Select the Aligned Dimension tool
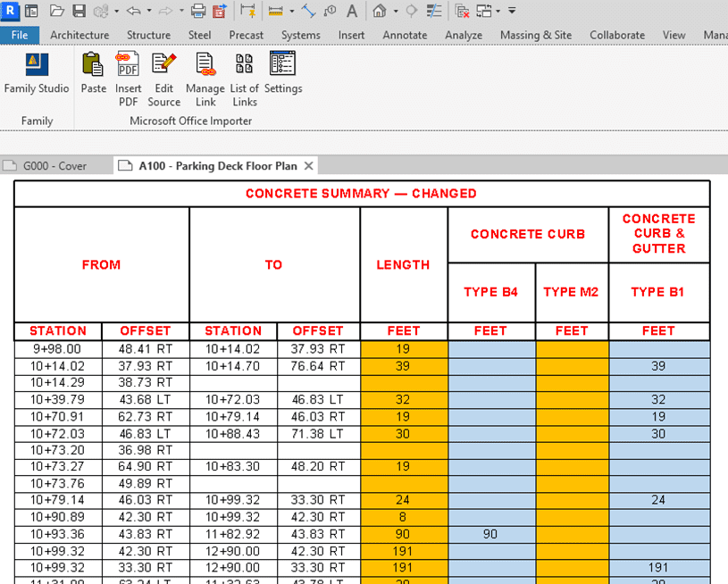The image size is (728, 584). [x=308, y=11]
